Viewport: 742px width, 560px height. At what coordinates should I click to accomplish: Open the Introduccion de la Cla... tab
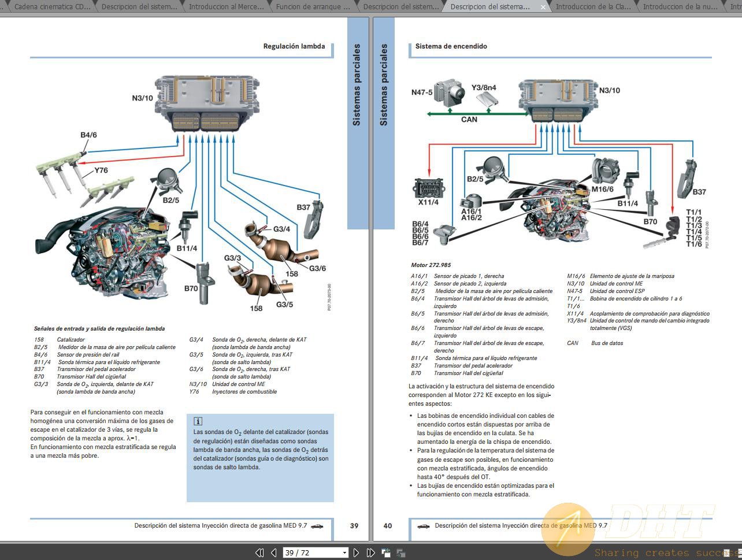click(592, 7)
